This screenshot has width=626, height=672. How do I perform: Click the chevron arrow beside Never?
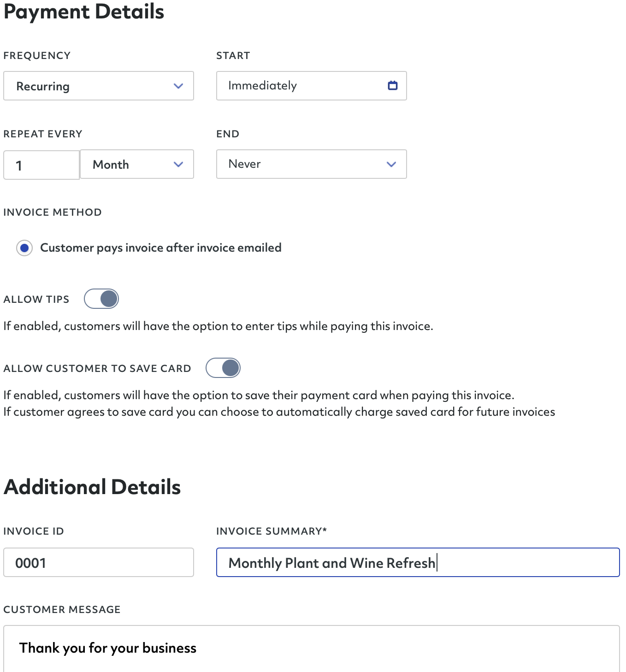[391, 165]
